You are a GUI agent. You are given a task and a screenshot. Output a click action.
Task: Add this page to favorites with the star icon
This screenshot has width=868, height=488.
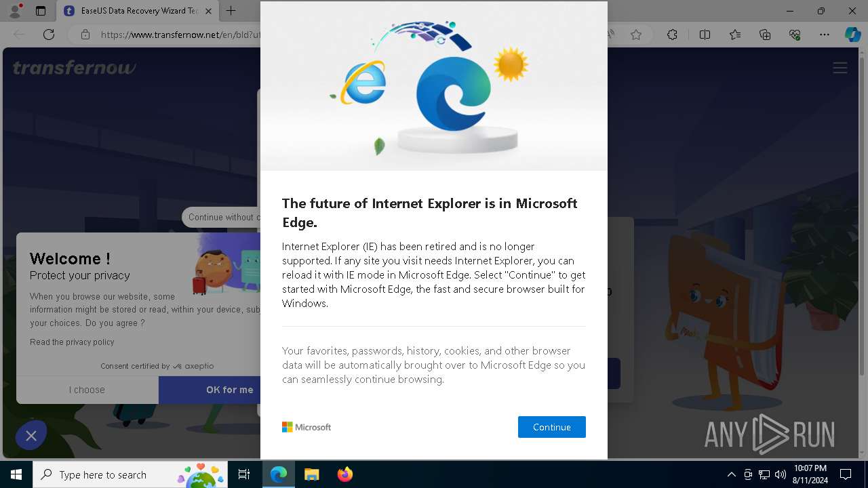pyautogui.click(x=636, y=35)
